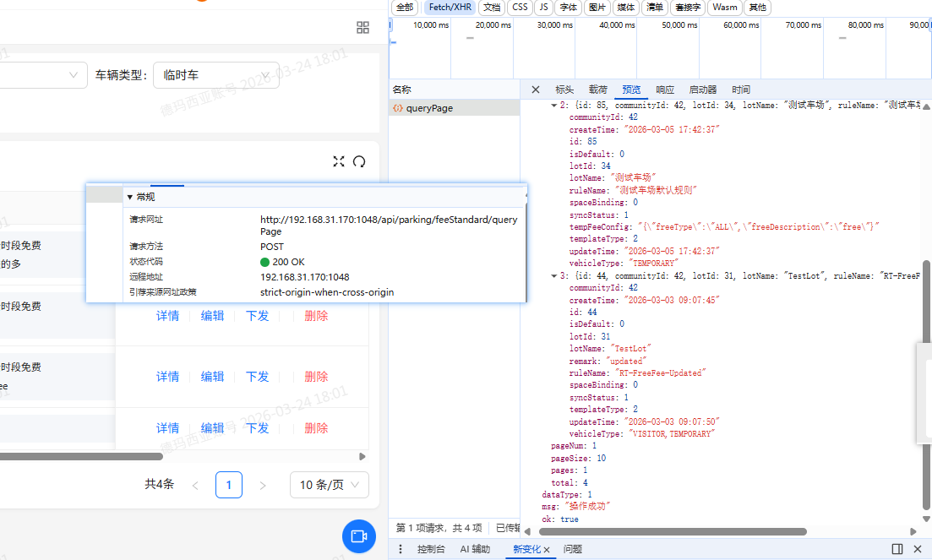The width and height of the screenshot is (932, 560).
Task: Close the 新变化 drawer tab
Action: [x=547, y=550]
